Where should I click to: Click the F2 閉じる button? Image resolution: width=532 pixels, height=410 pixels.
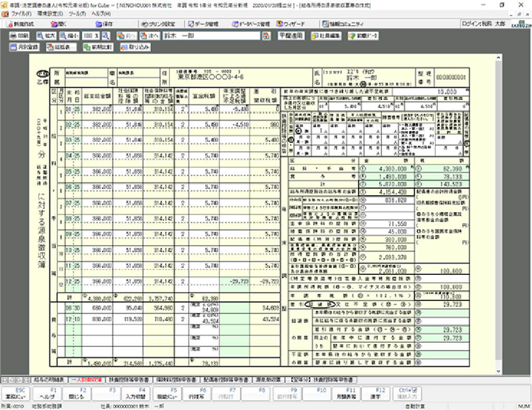pos(77,393)
